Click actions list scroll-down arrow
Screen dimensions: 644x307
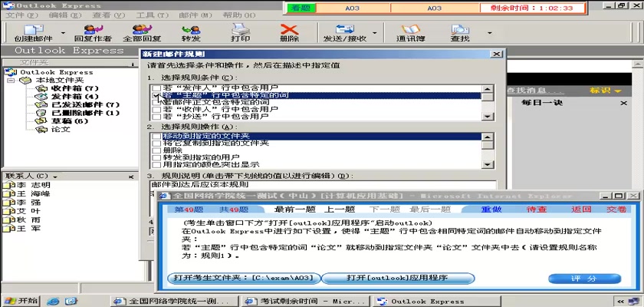(x=488, y=164)
